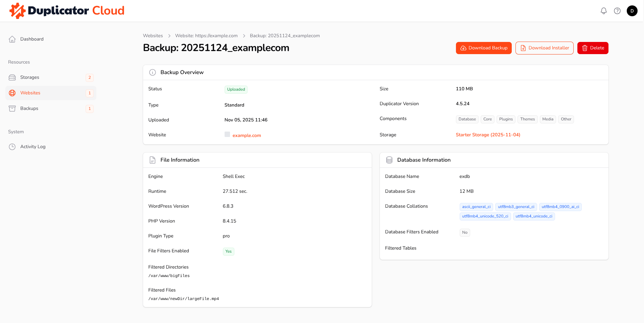Click the Backups archive icon
The image size is (644, 323).
12,109
